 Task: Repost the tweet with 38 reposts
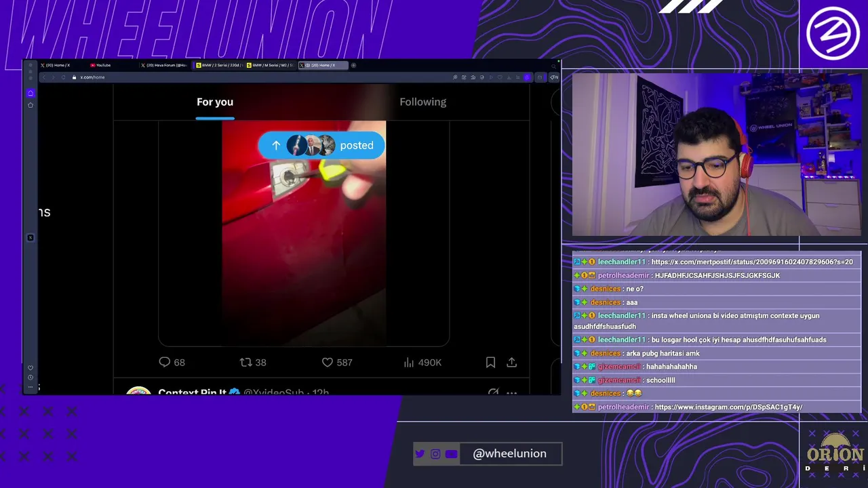coord(253,363)
